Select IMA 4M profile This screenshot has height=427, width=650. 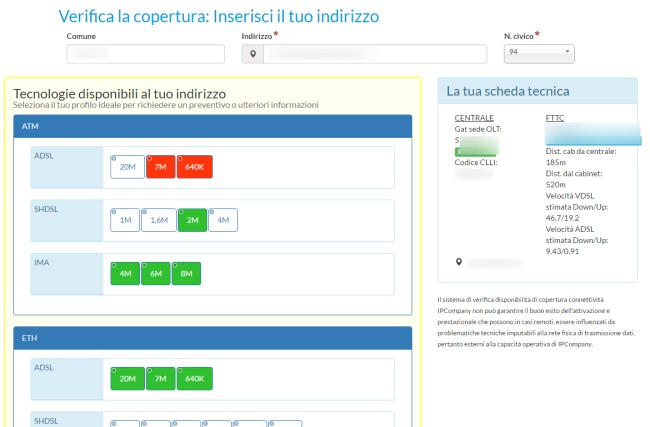125,273
